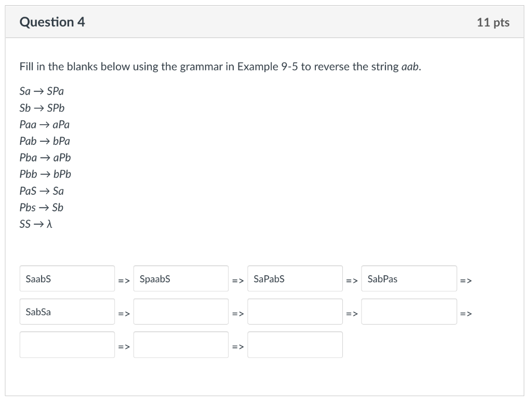Click the empty blank after SabSa

180,311
